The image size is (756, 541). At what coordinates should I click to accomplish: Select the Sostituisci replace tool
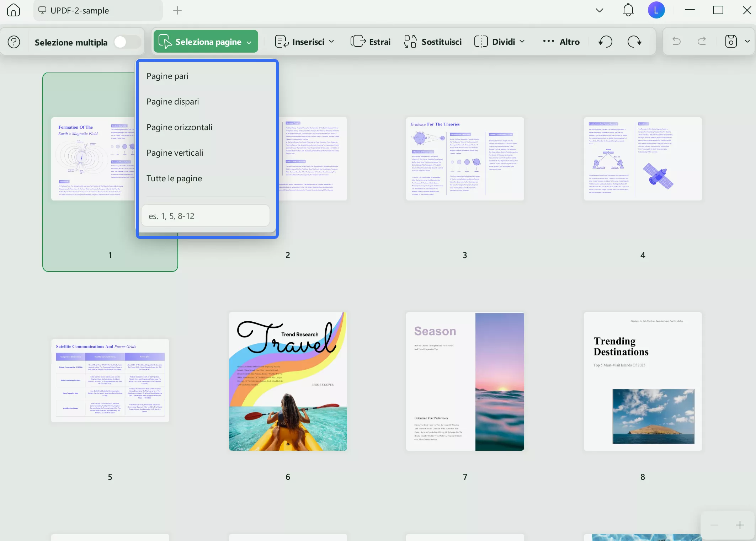pos(432,41)
